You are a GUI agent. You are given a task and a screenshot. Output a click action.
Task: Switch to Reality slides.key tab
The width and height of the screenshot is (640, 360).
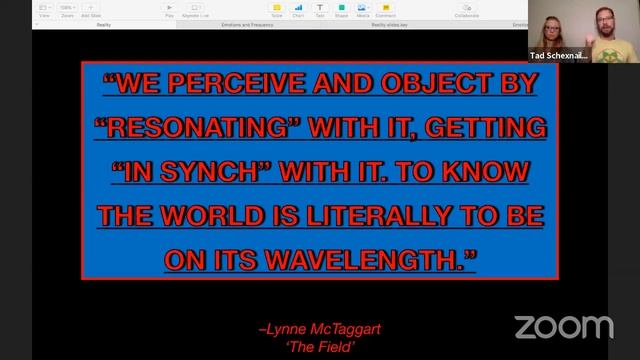coord(389,25)
